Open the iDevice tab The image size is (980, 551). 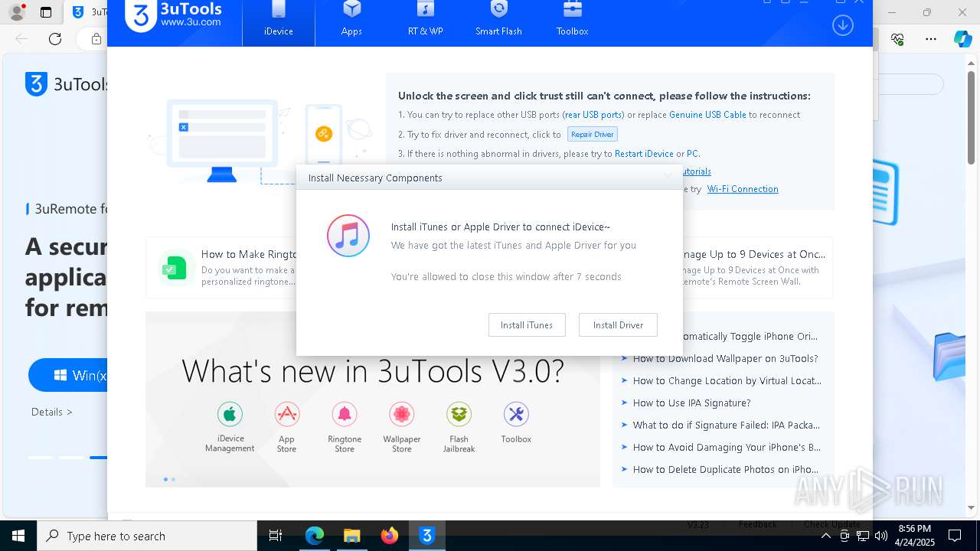point(279,21)
